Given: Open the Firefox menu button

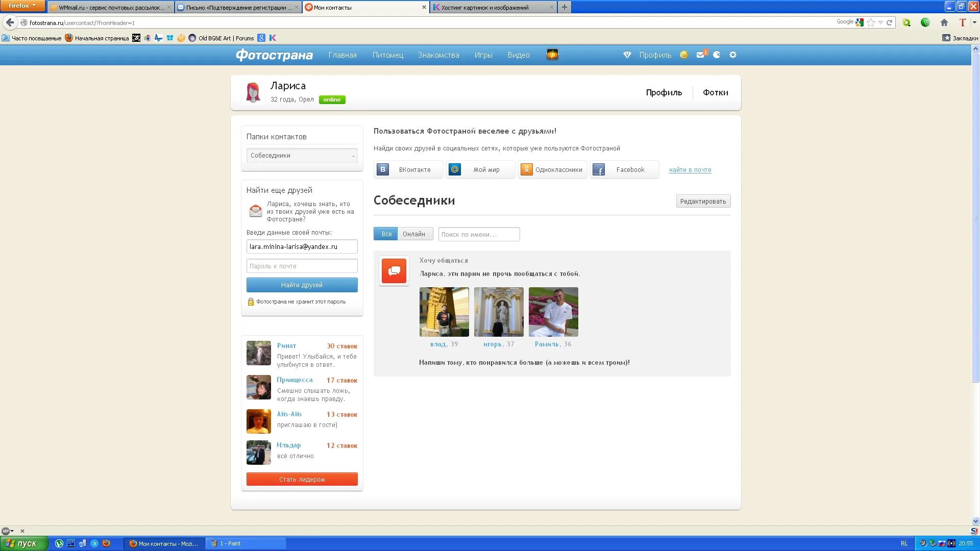Looking at the screenshot, I should point(22,6).
